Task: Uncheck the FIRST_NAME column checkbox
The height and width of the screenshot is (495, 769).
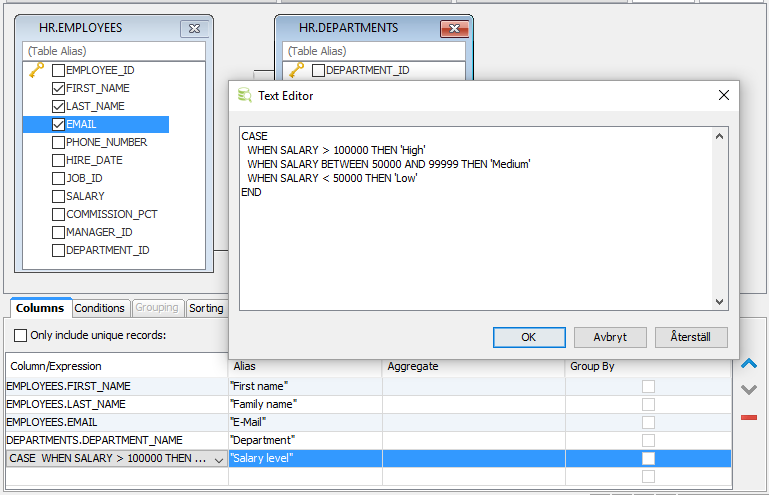Action: (x=58, y=88)
